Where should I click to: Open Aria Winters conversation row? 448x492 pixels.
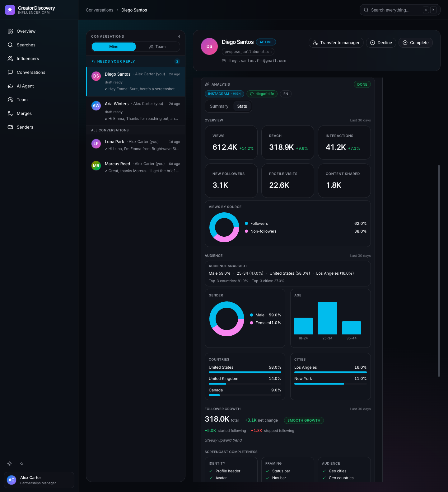(136, 111)
